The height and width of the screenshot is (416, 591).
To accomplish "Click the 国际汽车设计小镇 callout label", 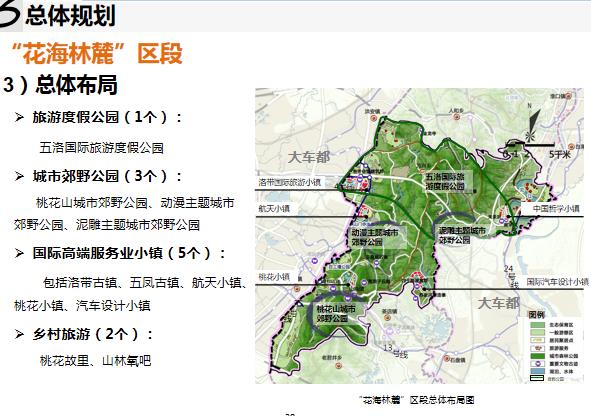I will click(x=557, y=281).
